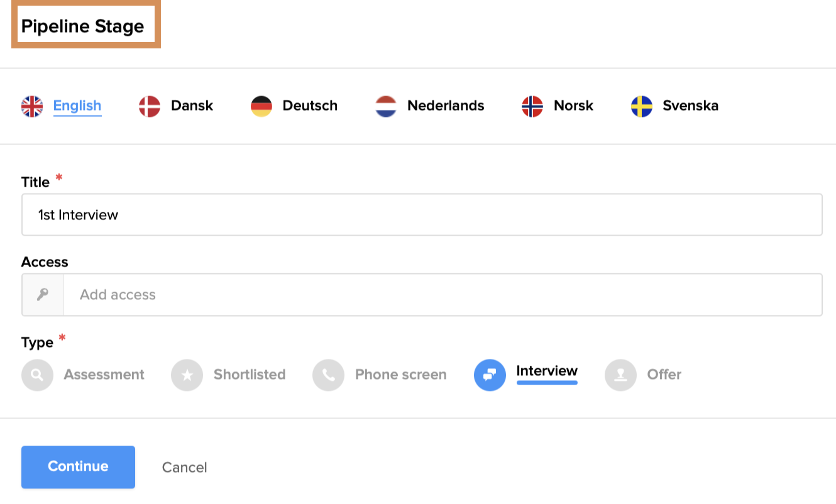Screen dimensions: 836x504
Task: Open the Svenska language tab
Action: (690, 106)
